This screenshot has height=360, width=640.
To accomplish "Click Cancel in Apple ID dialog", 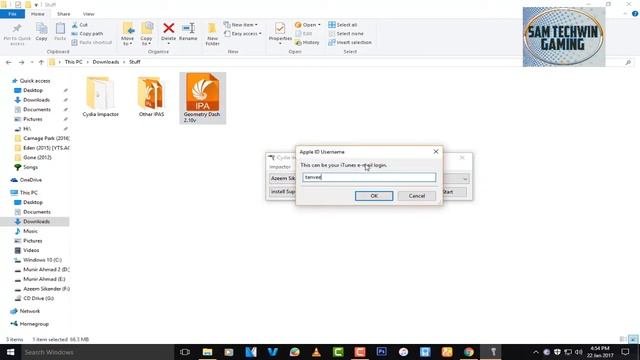I will coord(417,196).
